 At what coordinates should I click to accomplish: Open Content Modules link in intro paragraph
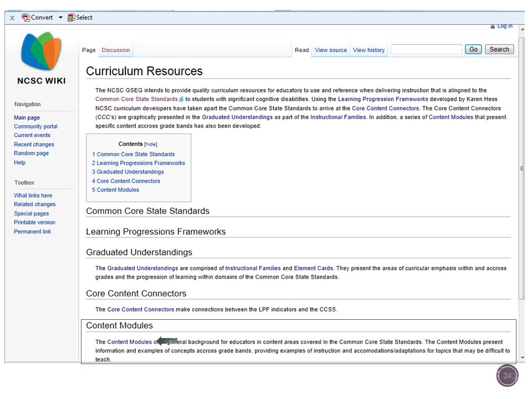(451, 117)
